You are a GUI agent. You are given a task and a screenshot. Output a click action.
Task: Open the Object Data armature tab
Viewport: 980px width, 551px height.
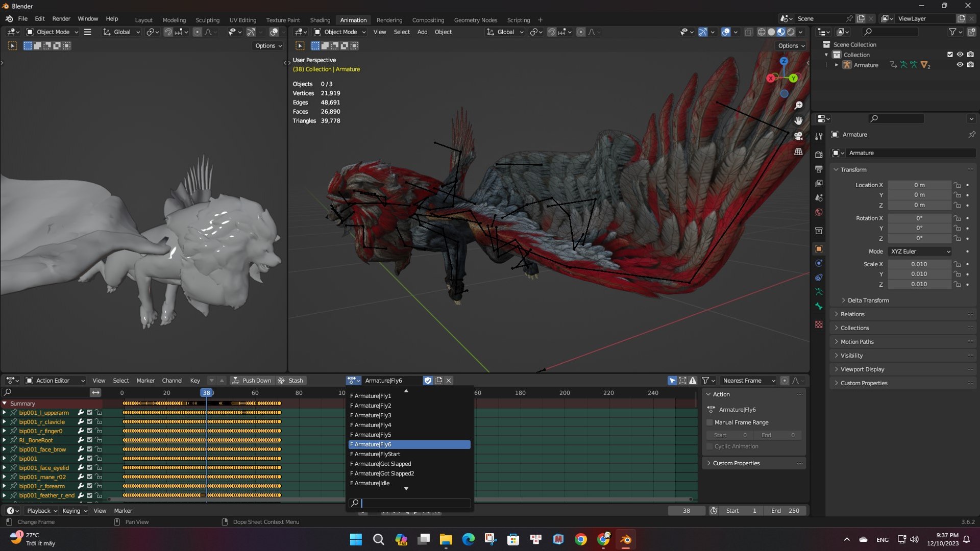tap(819, 292)
